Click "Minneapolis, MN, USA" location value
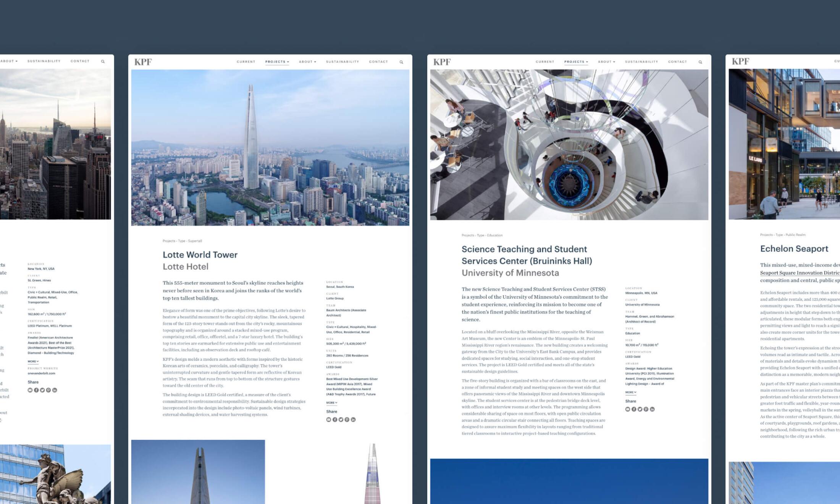 641,293
